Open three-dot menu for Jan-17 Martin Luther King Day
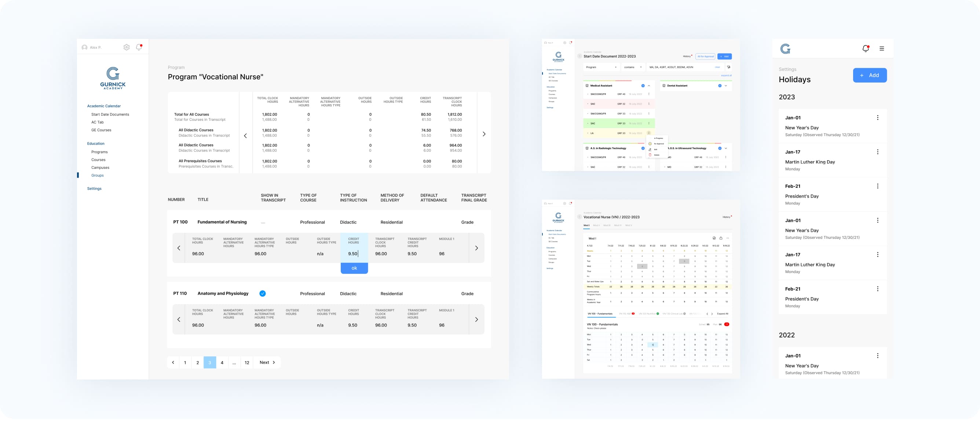 point(877,152)
